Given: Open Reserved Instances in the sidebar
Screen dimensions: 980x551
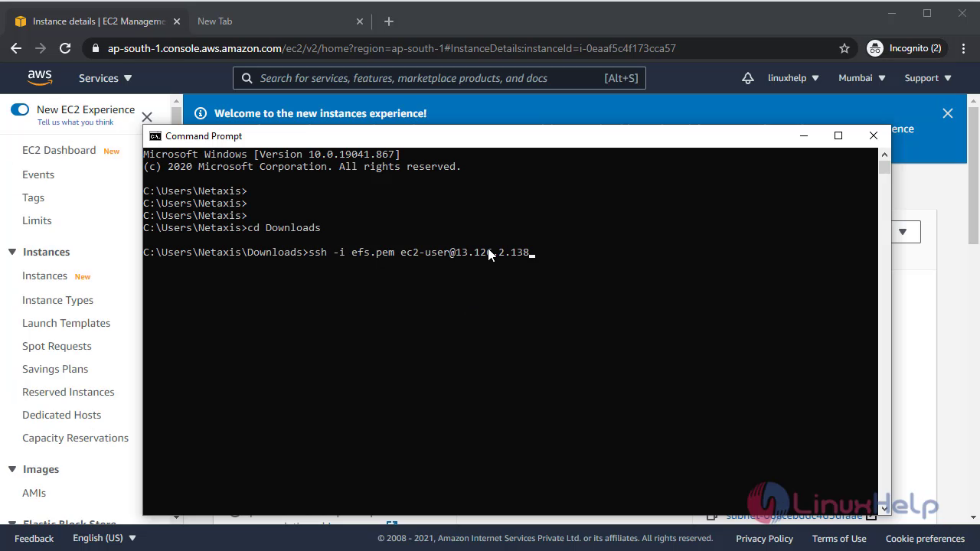Looking at the screenshot, I should tap(68, 392).
